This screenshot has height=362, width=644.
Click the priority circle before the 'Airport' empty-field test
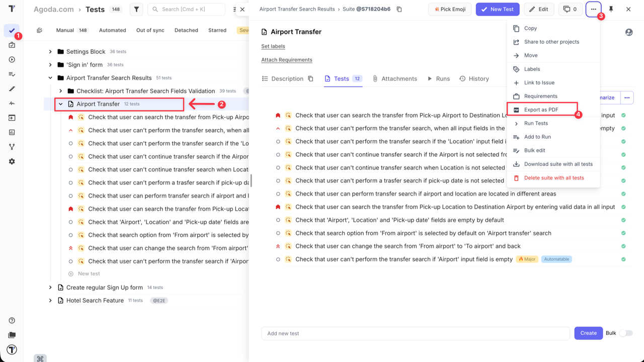click(278, 259)
